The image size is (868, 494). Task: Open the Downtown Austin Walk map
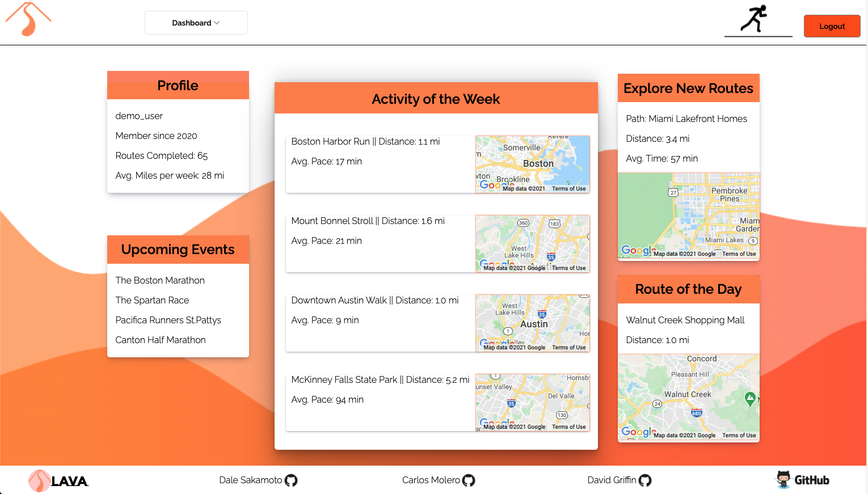(532, 323)
